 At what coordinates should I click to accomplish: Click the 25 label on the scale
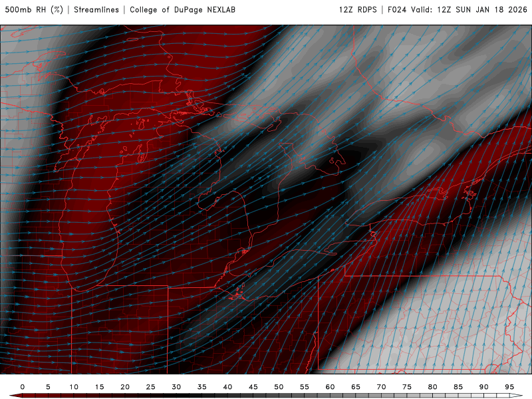[x=151, y=387]
